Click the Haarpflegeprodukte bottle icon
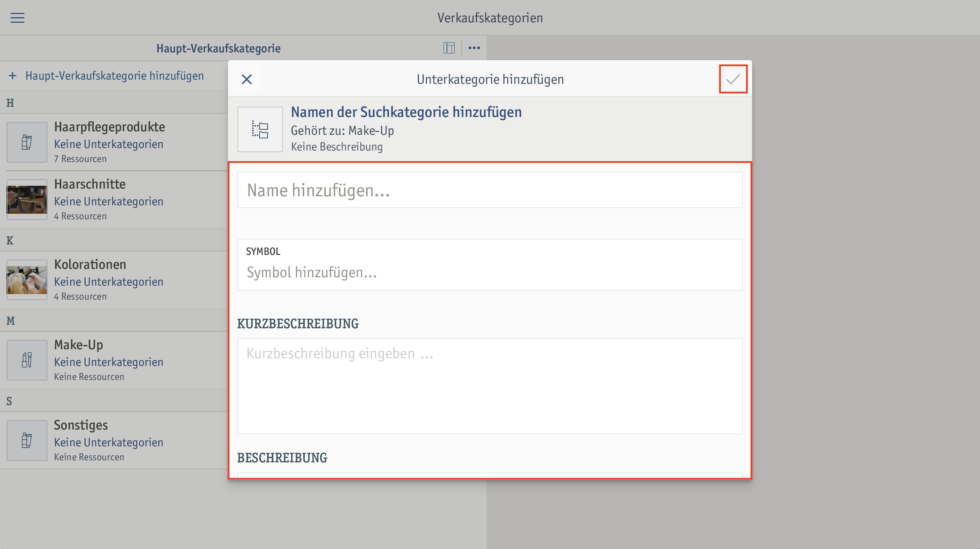980x549 pixels. click(27, 142)
